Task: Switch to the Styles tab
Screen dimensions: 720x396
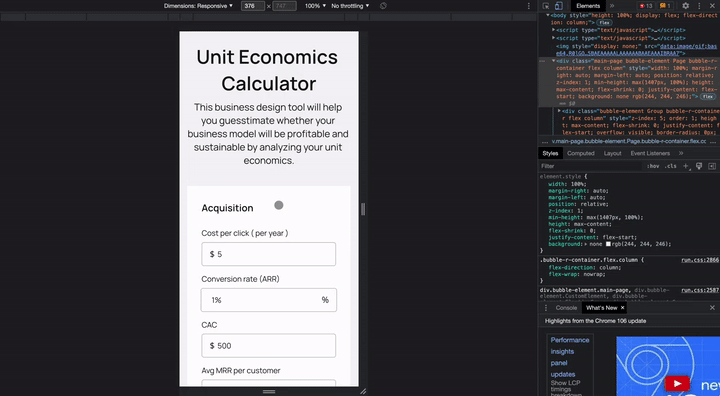Action: click(550, 153)
